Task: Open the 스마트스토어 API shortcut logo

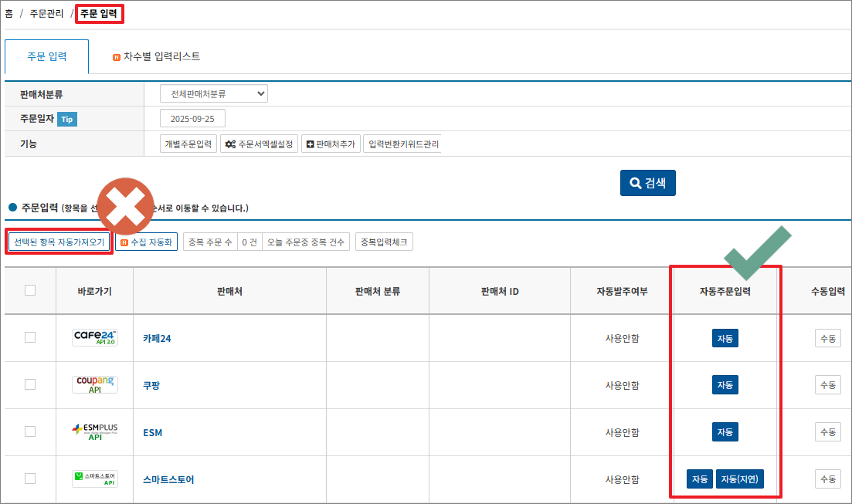Action: pos(95,479)
